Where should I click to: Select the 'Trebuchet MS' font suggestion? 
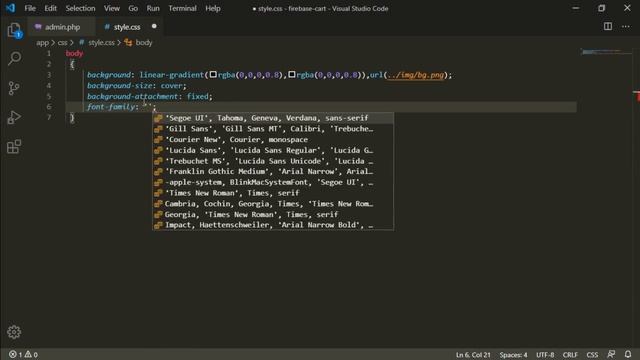(x=273, y=161)
